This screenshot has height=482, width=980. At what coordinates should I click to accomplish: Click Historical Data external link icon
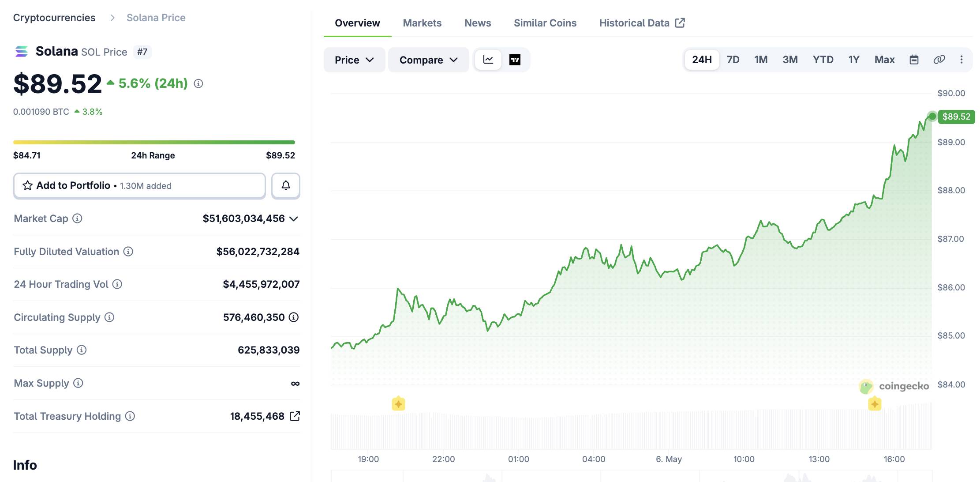point(680,23)
